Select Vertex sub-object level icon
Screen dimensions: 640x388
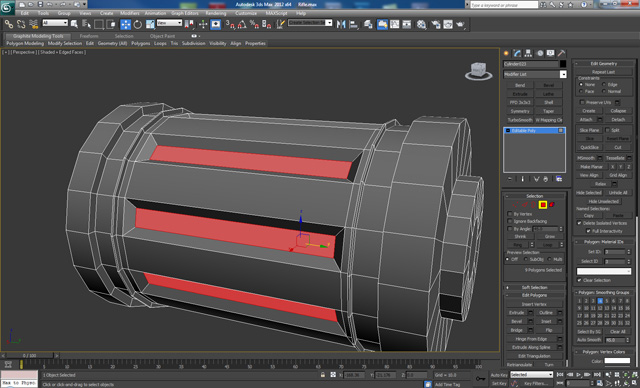pyautogui.click(x=515, y=205)
